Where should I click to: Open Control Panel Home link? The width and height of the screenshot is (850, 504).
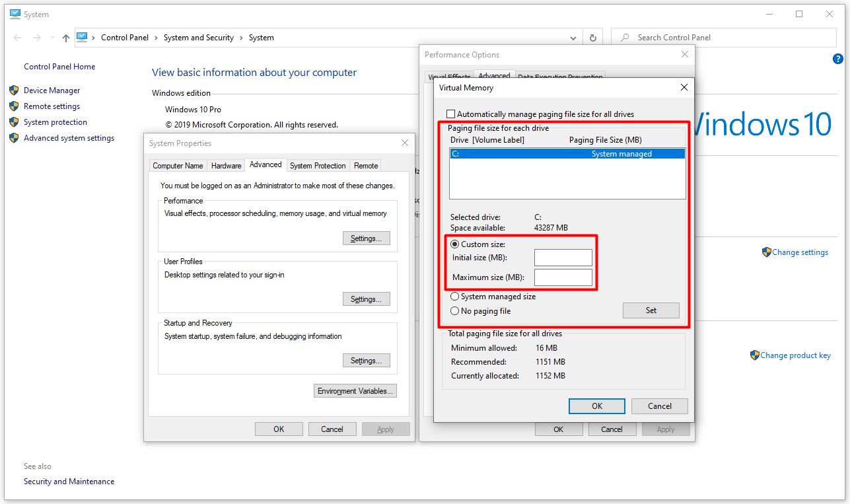click(x=59, y=67)
